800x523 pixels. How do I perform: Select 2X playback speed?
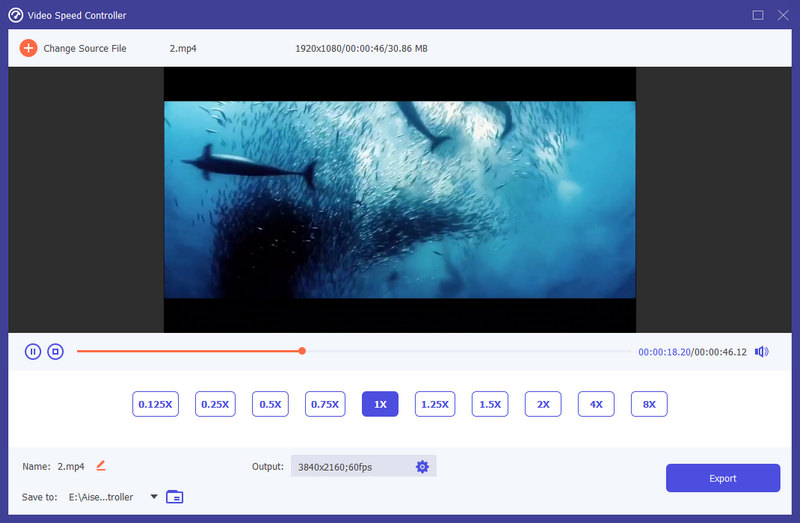[543, 404]
